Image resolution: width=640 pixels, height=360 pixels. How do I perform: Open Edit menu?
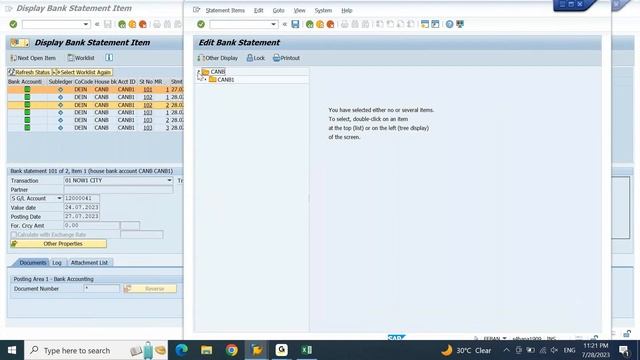258,11
